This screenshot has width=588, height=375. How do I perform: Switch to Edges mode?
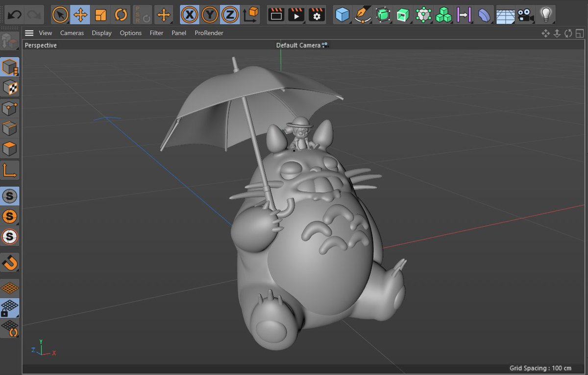coord(10,129)
